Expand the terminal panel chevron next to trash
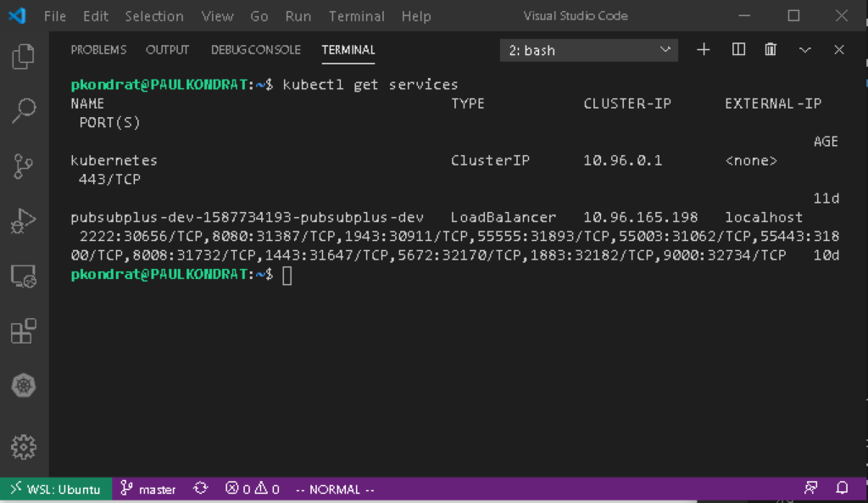Image resolution: width=868 pixels, height=503 pixels. (804, 49)
